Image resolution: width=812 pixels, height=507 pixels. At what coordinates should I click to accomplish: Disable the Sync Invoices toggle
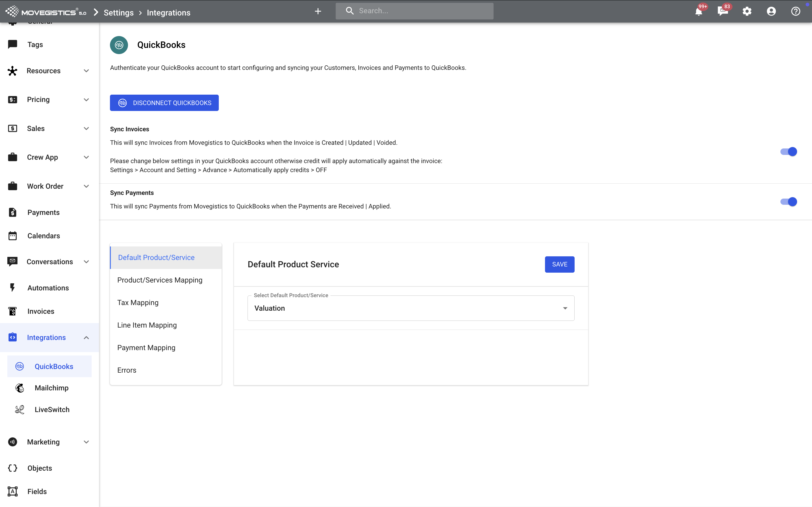(x=789, y=152)
